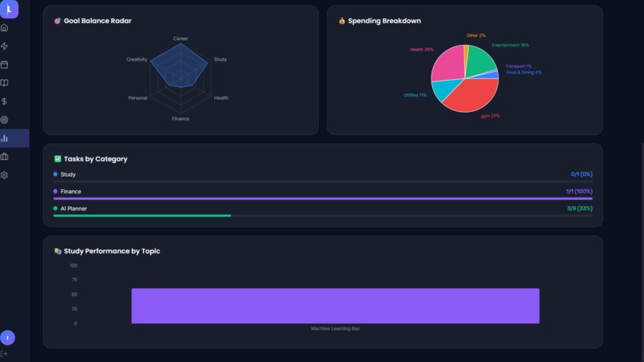
Task: Click the gym 37% pie label
Action: pos(491,116)
